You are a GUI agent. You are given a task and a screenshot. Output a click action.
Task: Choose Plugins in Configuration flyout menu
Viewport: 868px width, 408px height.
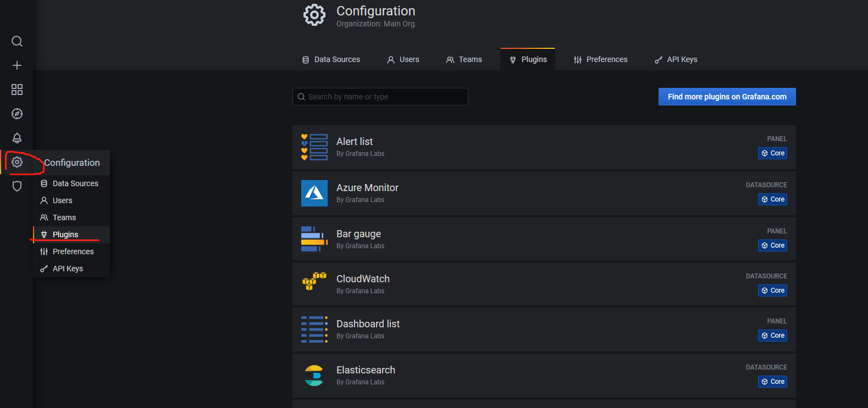(x=71, y=234)
